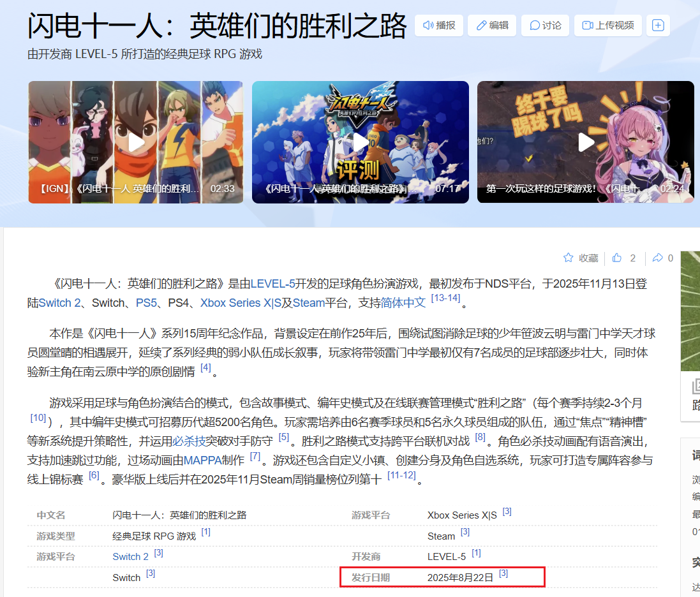Click citation [13-14] superscript reference
This screenshot has height=597, width=700.
[445, 298]
